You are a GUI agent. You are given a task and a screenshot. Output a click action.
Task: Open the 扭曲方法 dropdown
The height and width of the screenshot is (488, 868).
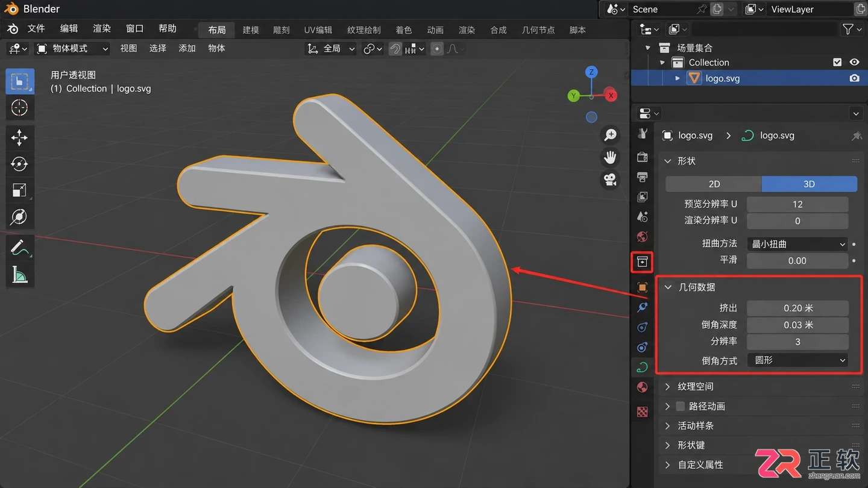[797, 244]
